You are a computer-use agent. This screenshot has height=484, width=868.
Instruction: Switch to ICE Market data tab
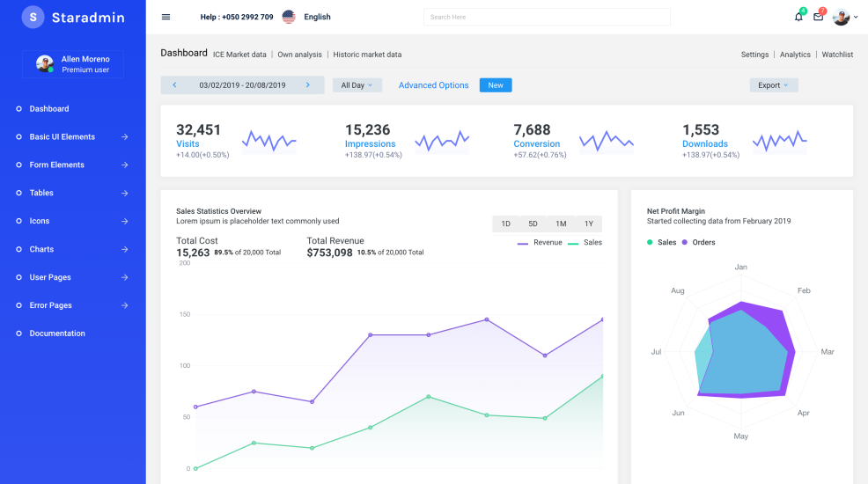239,55
